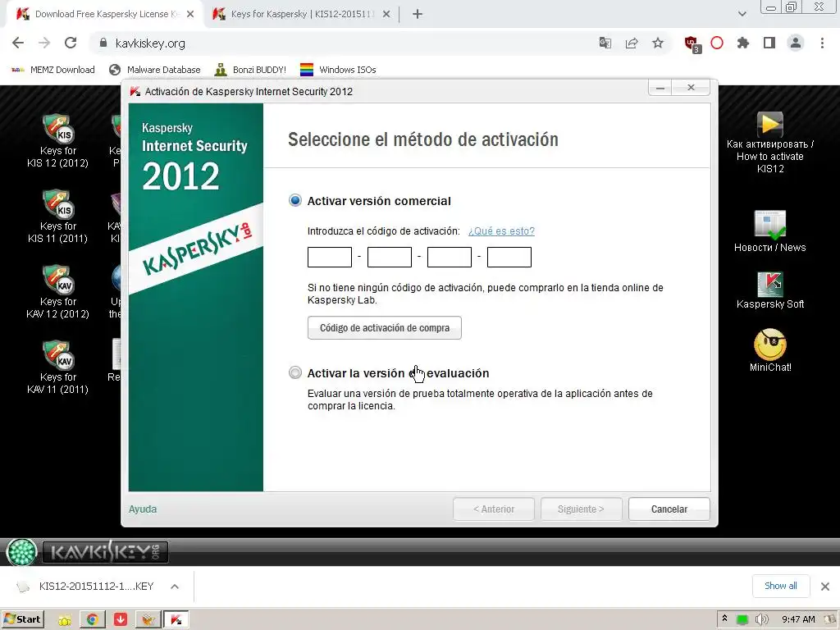Open the tab search dropdown arrow
This screenshot has height=630, width=840.
(742, 14)
